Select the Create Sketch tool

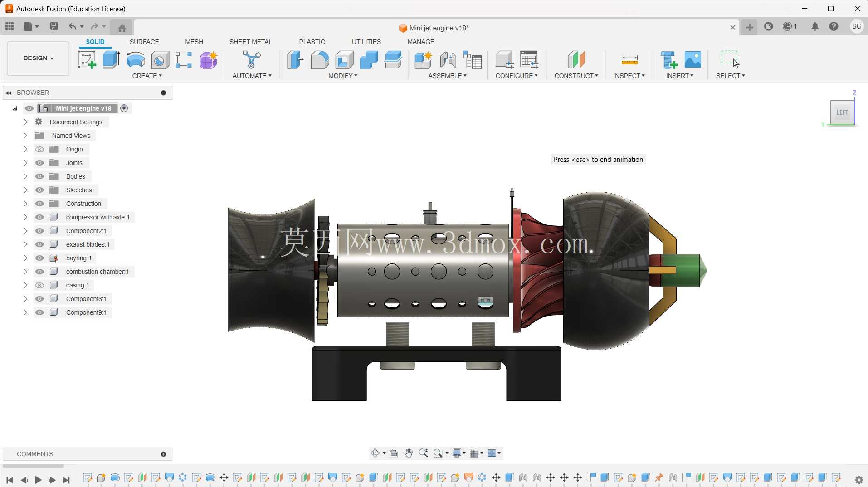pos(87,59)
